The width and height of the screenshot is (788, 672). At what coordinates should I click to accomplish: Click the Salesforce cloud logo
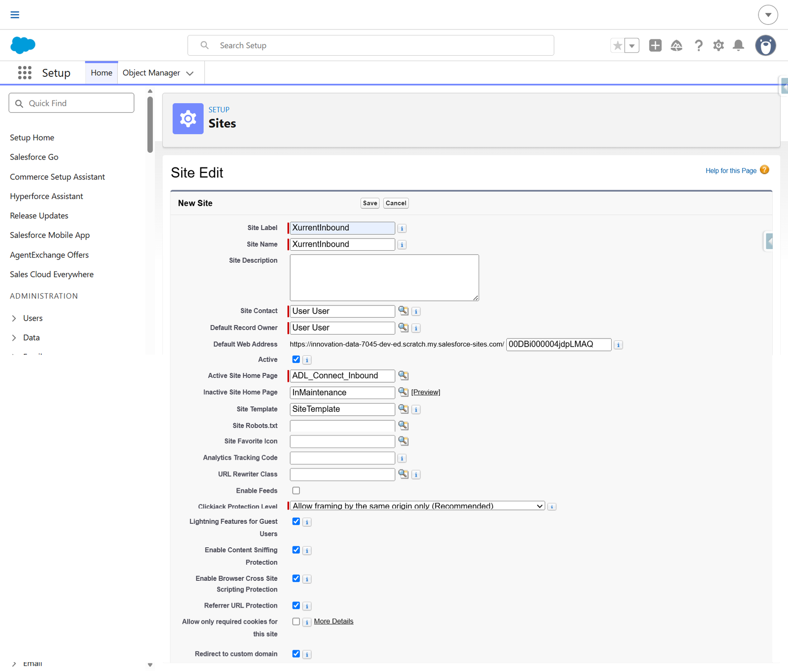(23, 45)
